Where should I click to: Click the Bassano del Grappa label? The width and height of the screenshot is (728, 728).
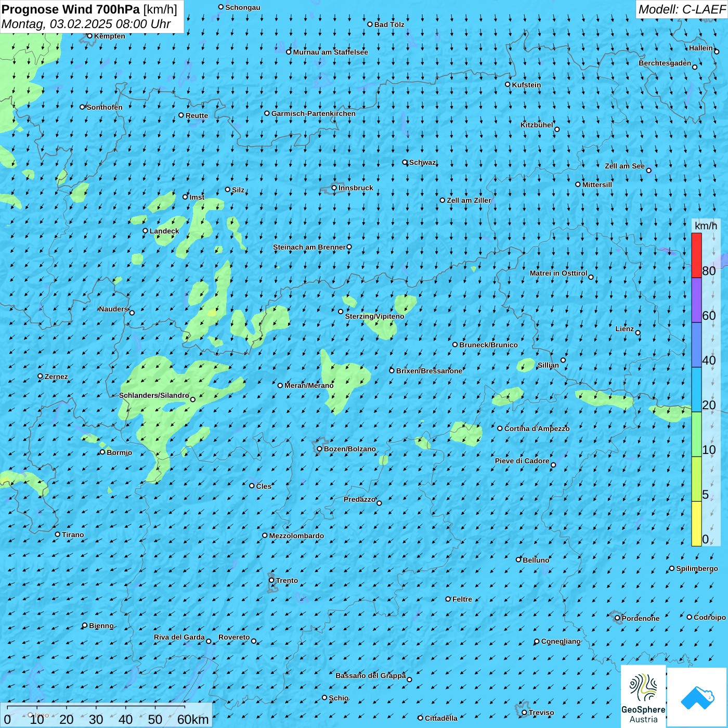coord(370,675)
